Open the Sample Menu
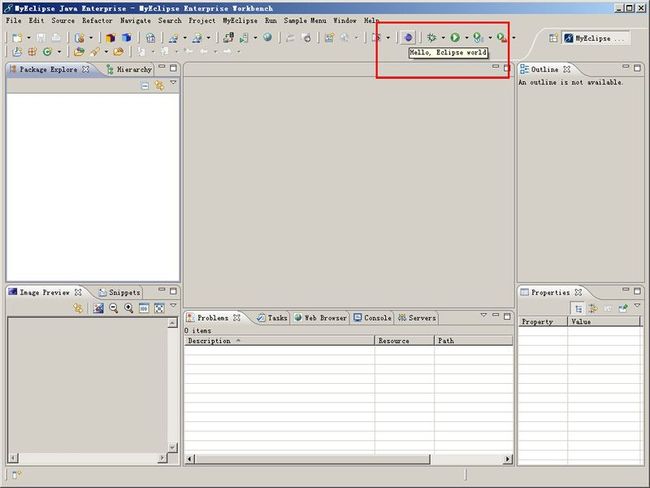The image size is (650, 488). point(305,20)
